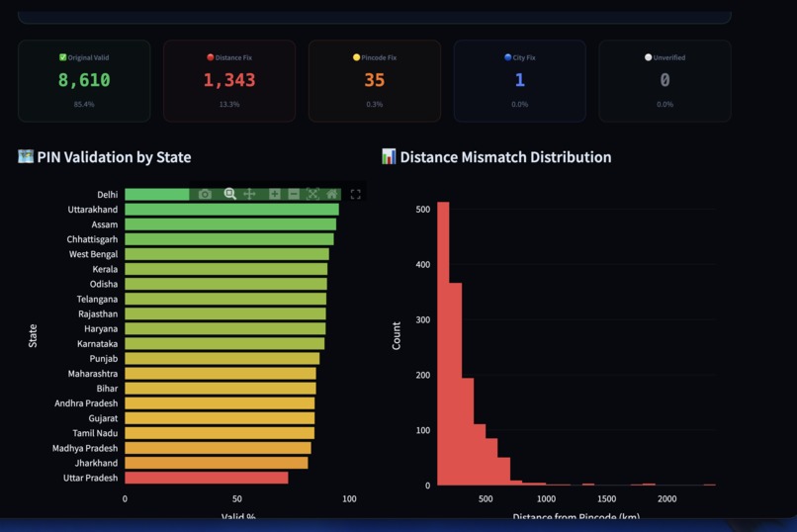This screenshot has height=532, width=797.
Task: Click the Pincode Fix value 35
Action: (375, 80)
